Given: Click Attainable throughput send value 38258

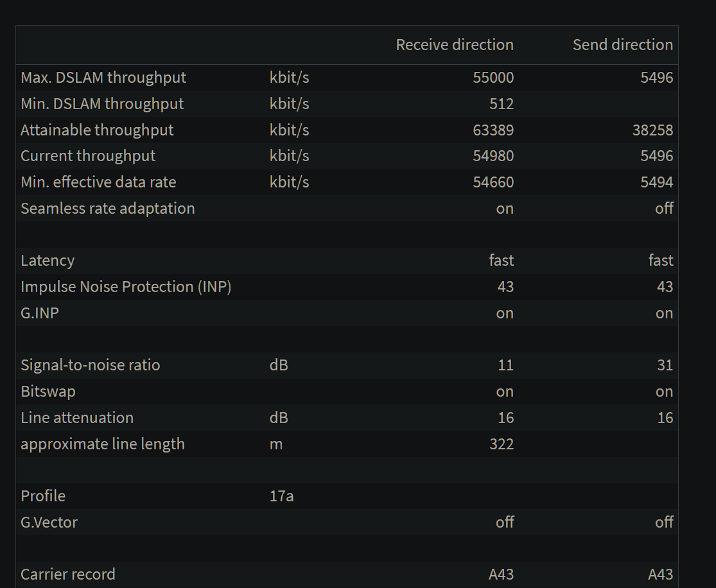Looking at the screenshot, I should [652, 130].
